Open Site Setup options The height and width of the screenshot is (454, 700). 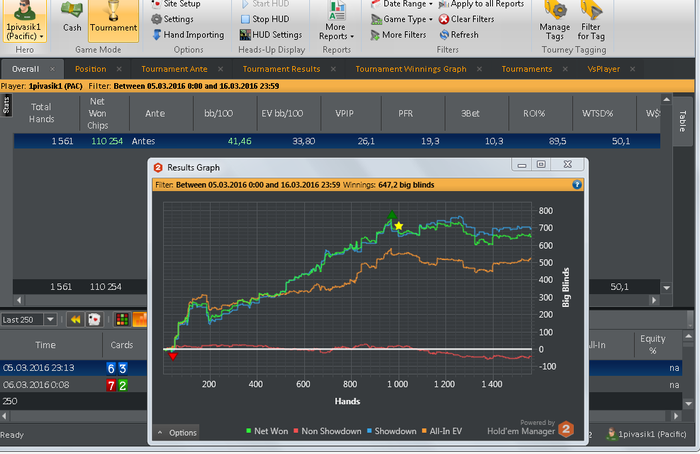175,4
